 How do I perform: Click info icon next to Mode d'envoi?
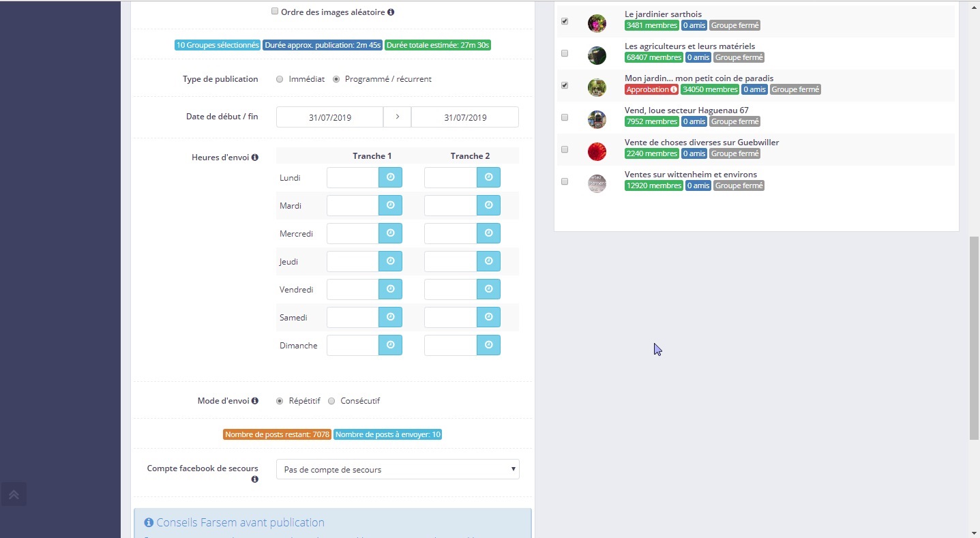pos(255,401)
